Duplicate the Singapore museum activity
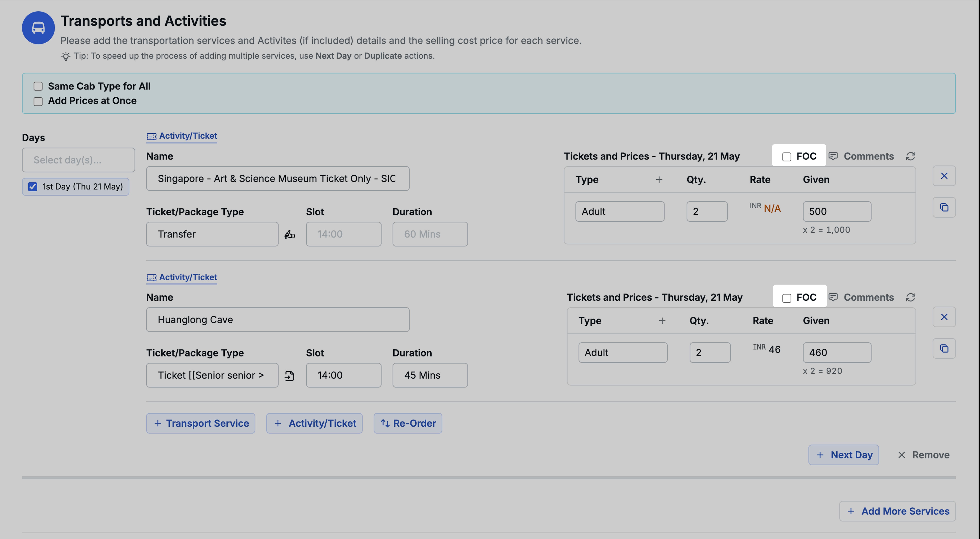Viewport: 980px width, 539px height. pos(944,208)
